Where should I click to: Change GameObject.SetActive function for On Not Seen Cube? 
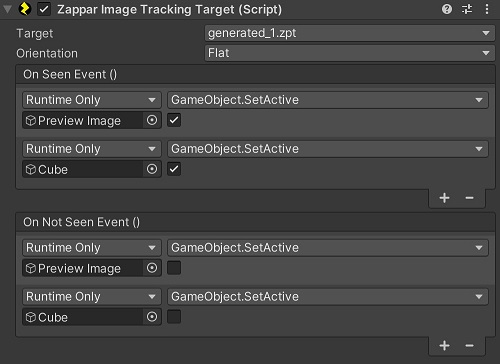click(x=328, y=297)
